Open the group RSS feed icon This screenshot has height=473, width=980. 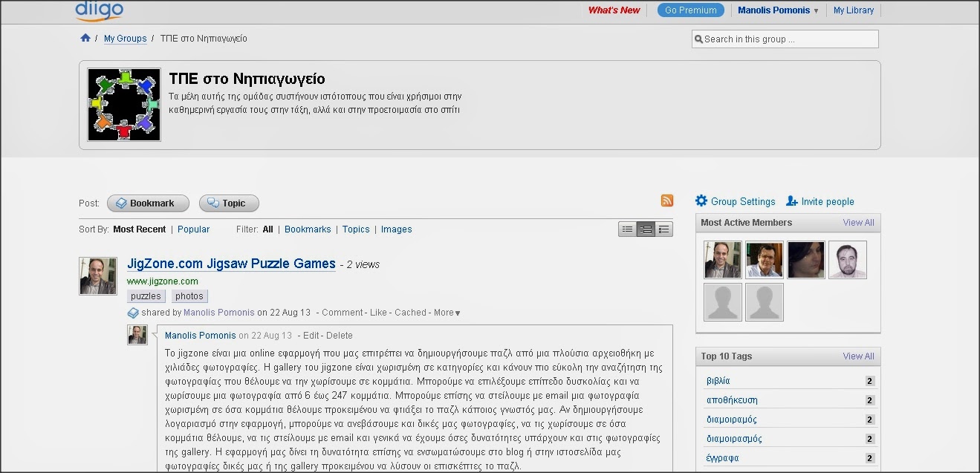(x=667, y=200)
